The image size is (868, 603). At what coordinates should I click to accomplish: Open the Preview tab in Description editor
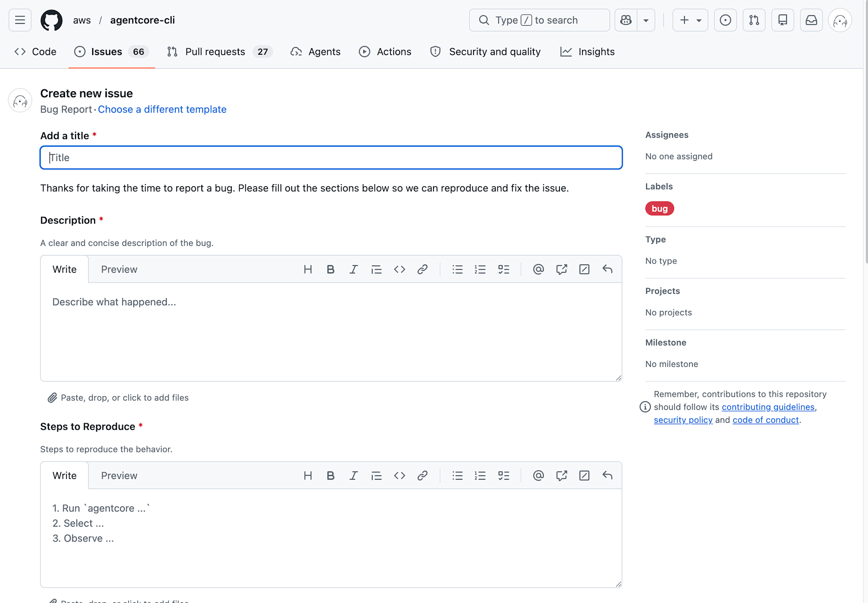click(119, 270)
